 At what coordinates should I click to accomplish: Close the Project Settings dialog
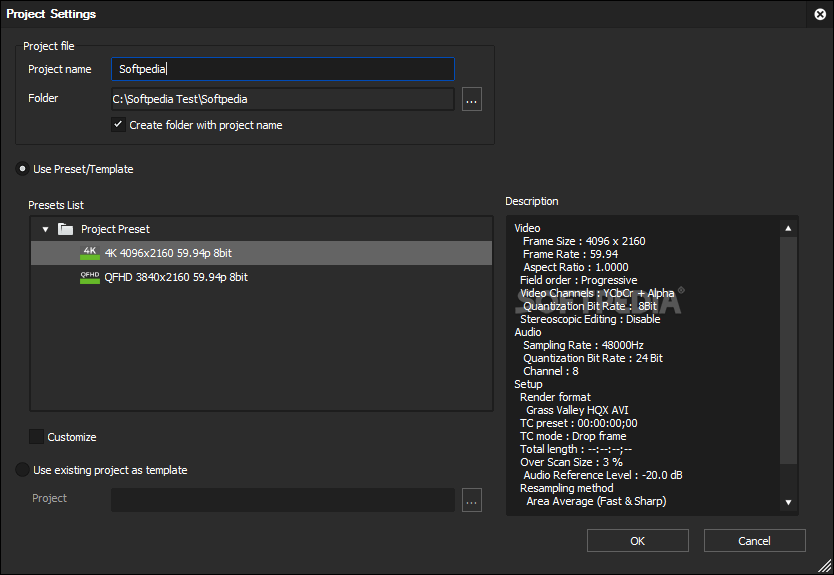820,14
